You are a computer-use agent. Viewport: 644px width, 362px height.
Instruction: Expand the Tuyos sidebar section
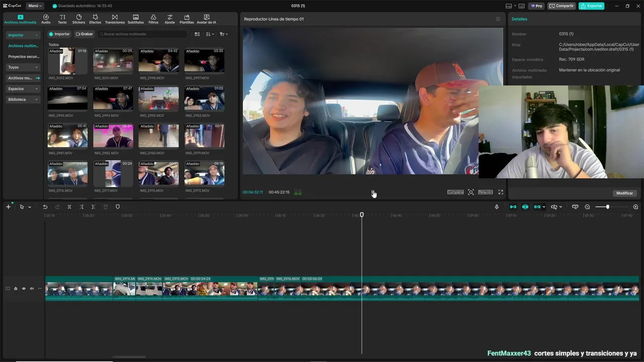point(23,67)
